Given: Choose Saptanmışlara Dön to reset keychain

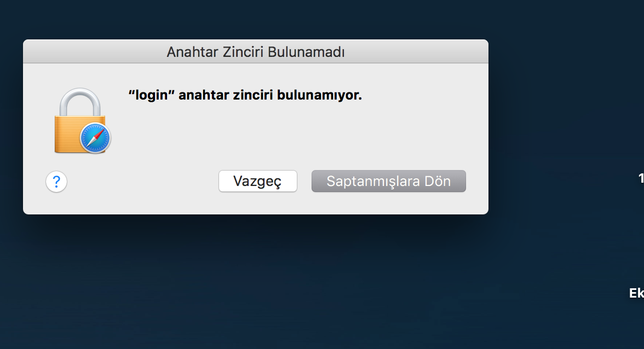Looking at the screenshot, I should coord(389,181).
